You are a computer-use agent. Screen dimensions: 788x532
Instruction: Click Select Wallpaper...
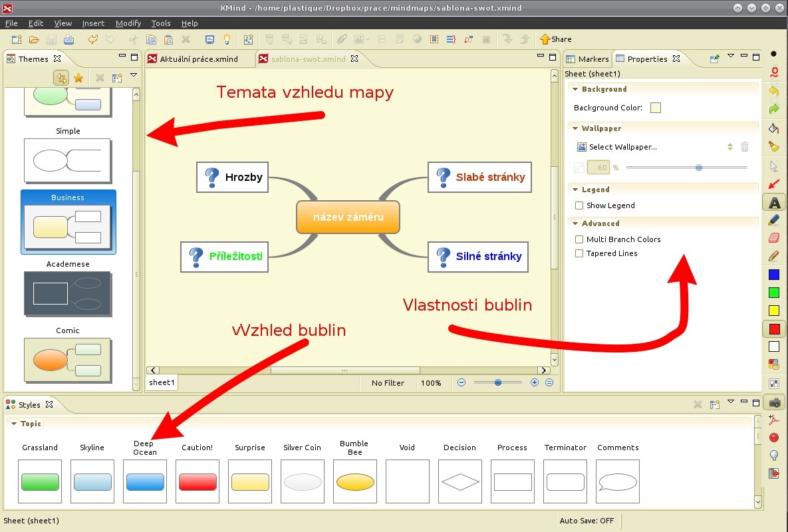click(622, 147)
